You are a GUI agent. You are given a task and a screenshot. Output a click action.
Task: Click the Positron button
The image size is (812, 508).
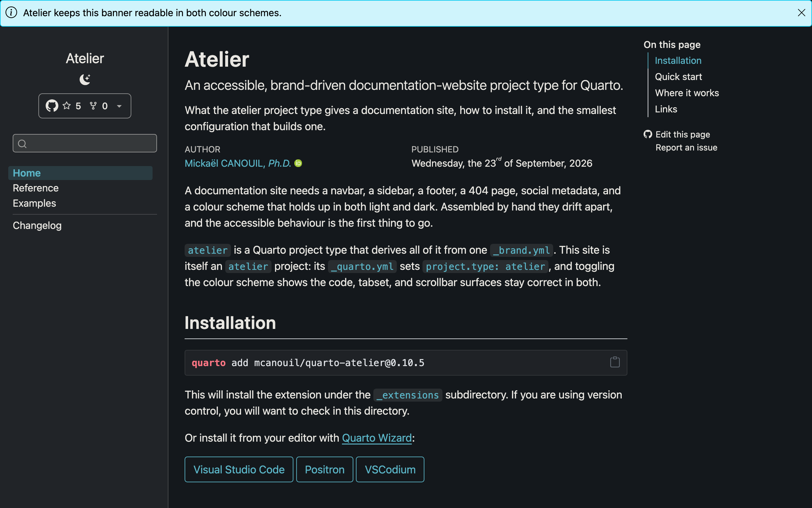point(324,469)
